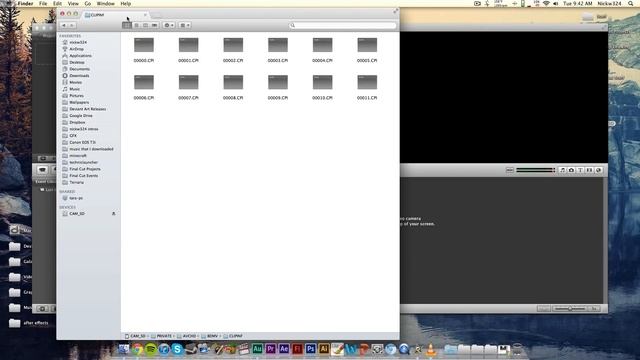Open the Finder Action gear dropdown
Image resolution: width=640 pixels, height=360 pixels.
coord(169,25)
